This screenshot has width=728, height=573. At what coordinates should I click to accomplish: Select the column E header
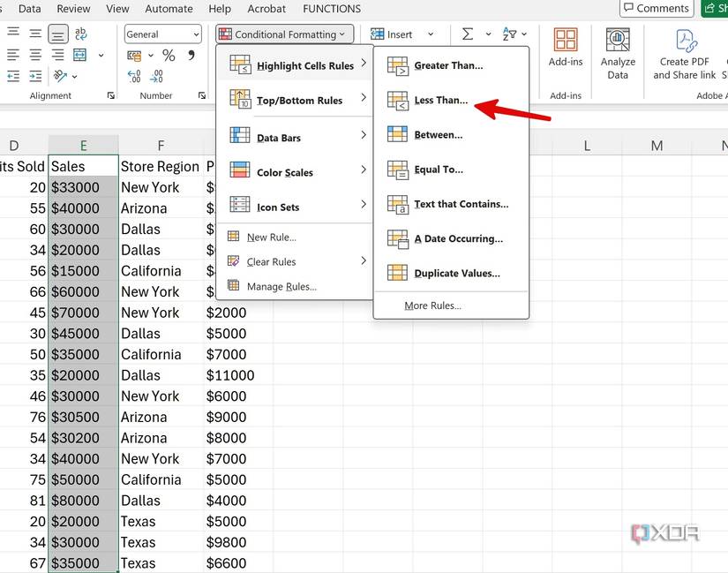coord(83,144)
